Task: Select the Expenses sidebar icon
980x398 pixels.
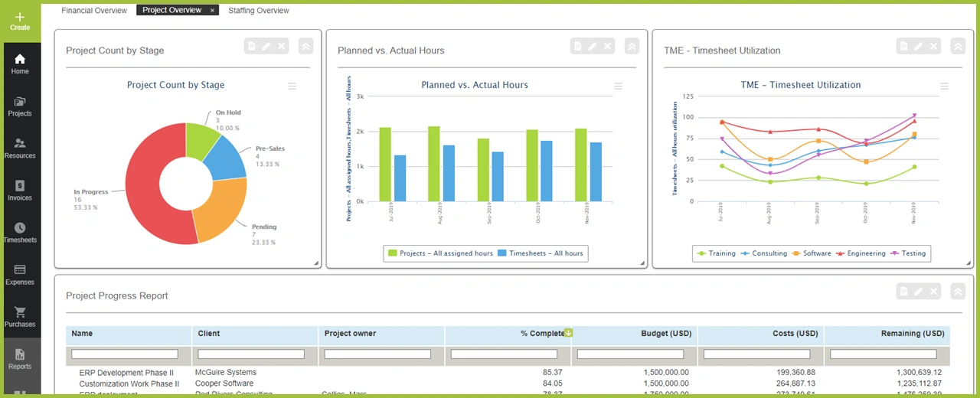Action: [20, 275]
